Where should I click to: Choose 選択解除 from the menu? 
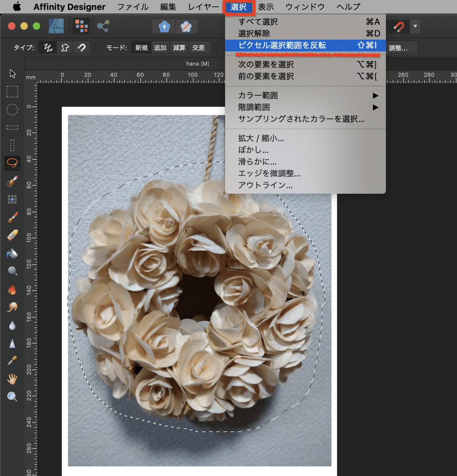[305, 34]
